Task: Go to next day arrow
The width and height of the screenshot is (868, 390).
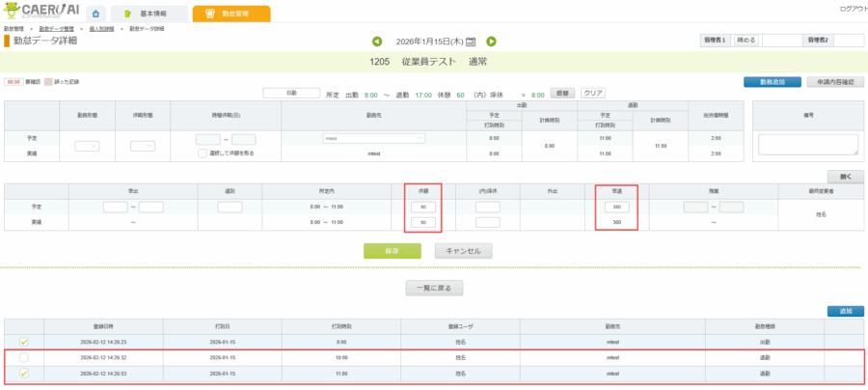Action: (x=491, y=42)
